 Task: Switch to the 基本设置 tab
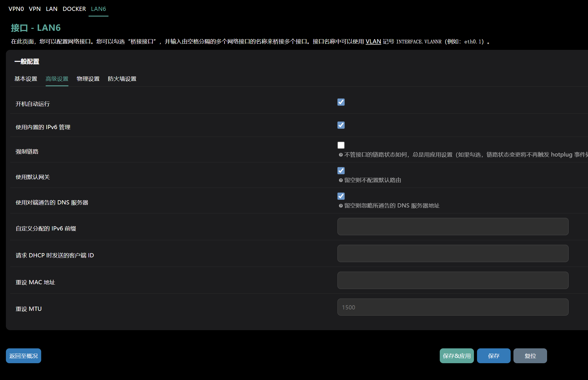coord(26,79)
